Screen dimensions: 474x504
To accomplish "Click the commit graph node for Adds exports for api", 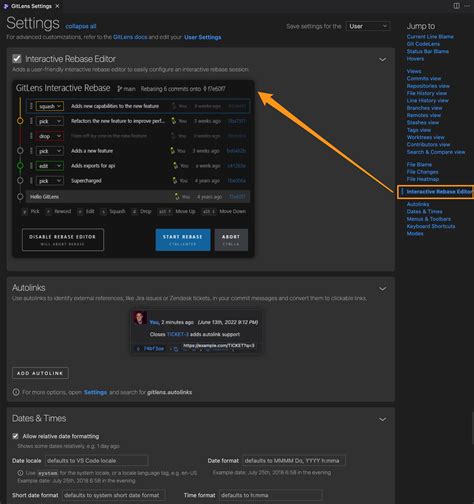I will coord(20,165).
